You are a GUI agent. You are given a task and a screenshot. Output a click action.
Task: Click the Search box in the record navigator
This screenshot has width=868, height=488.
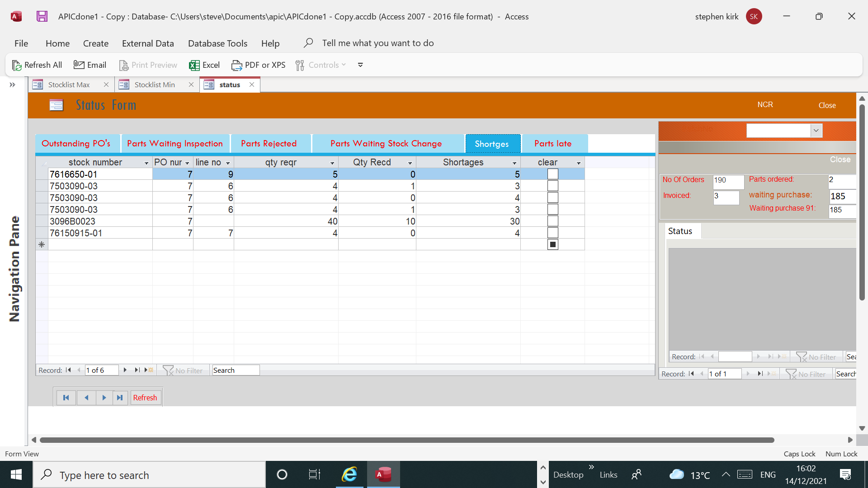(236, 370)
